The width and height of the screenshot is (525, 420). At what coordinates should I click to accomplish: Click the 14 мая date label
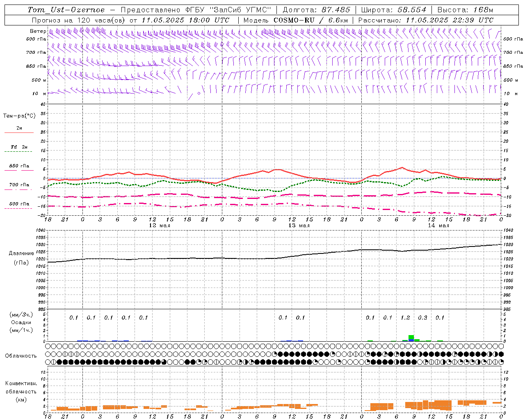(438, 226)
